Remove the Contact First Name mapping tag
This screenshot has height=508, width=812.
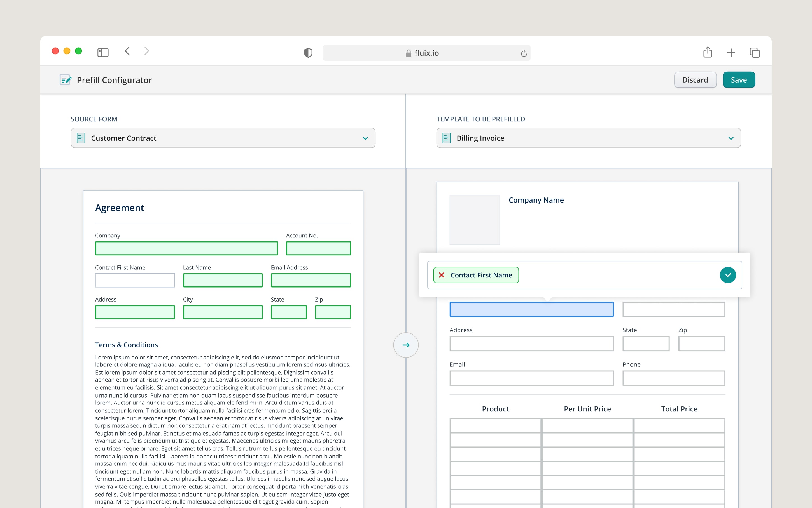coord(442,275)
